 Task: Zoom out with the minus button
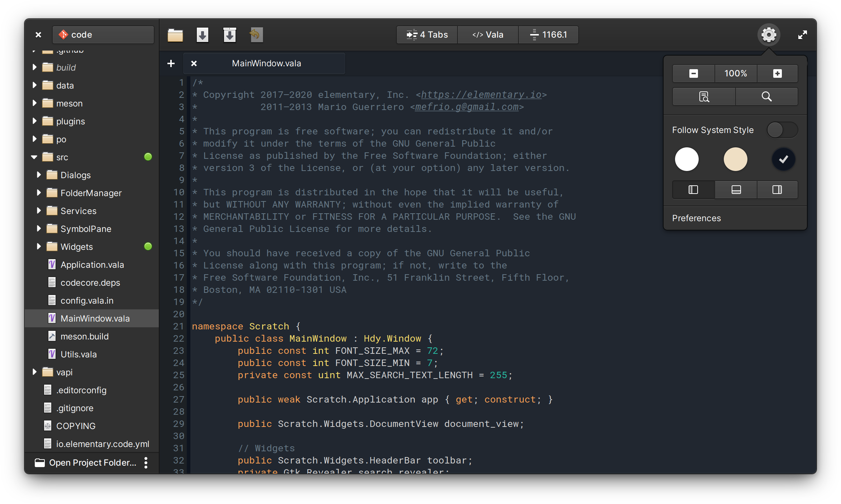coord(693,73)
